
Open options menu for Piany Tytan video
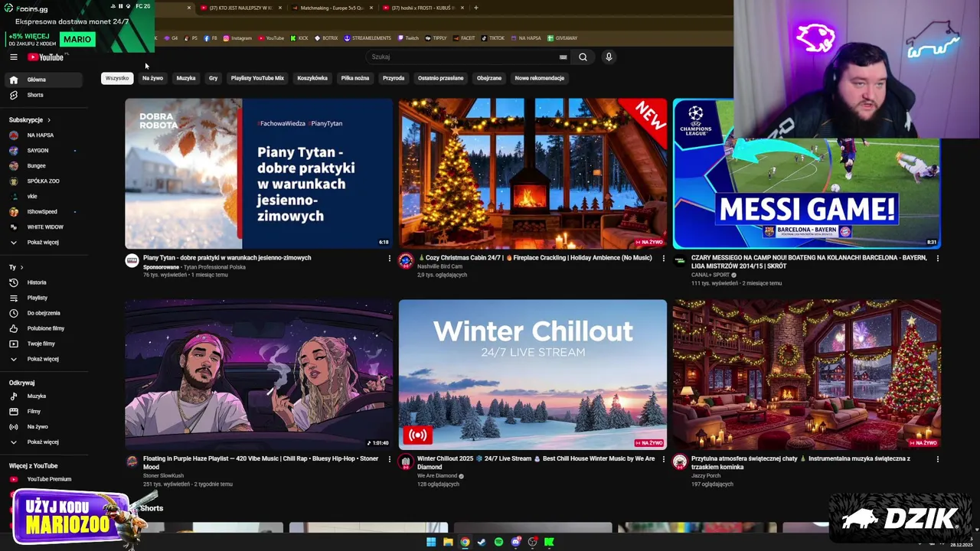click(x=389, y=259)
